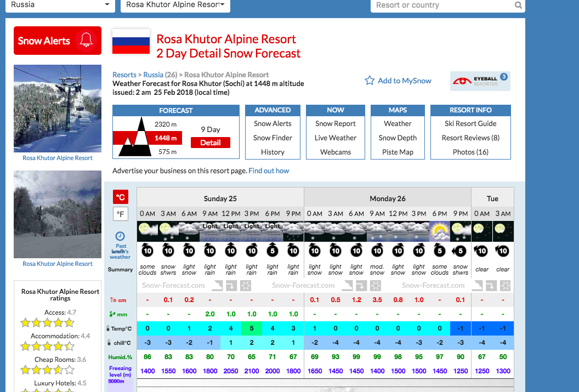
Task: Click the 2100 freezing level value
Action: pyautogui.click(x=252, y=371)
